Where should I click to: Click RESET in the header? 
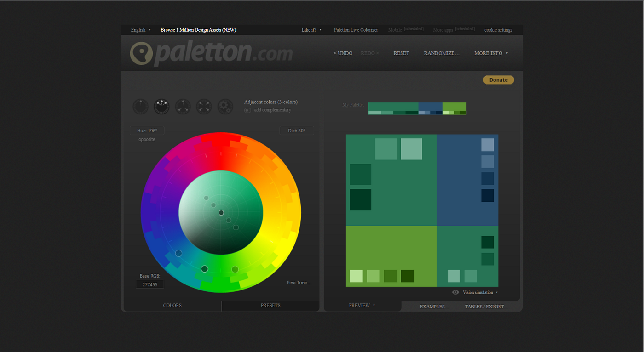401,53
